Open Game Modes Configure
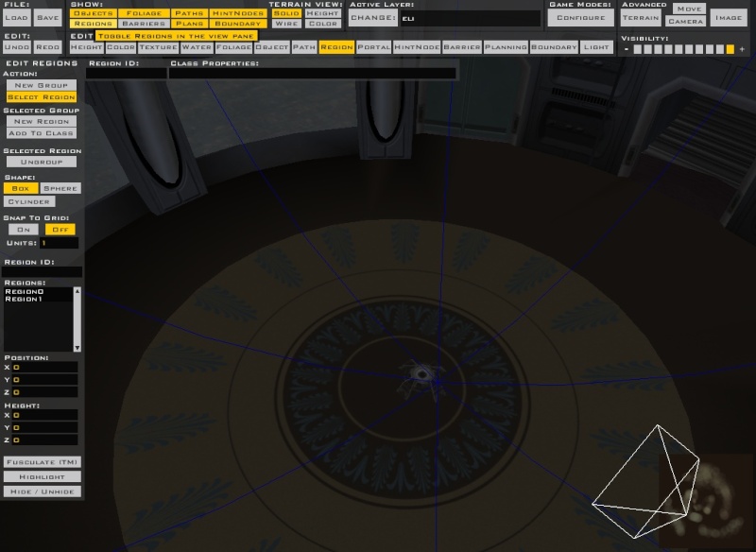The width and height of the screenshot is (756, 552). 581,18
